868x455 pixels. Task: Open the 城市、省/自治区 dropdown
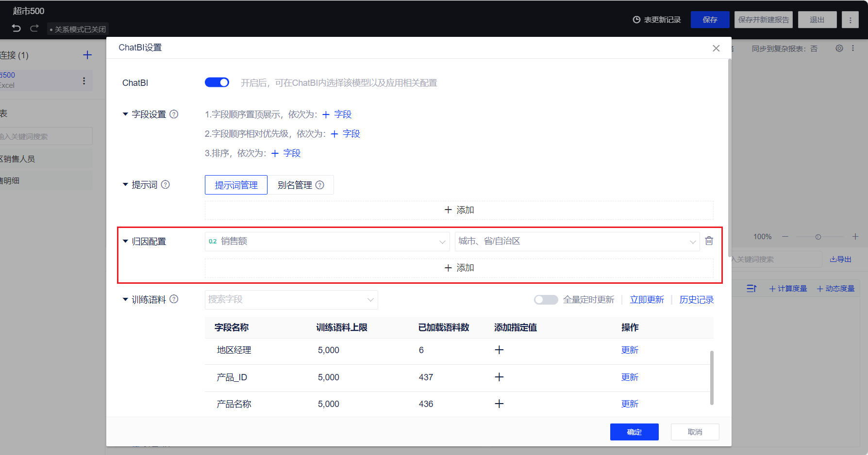coord(577,242)
